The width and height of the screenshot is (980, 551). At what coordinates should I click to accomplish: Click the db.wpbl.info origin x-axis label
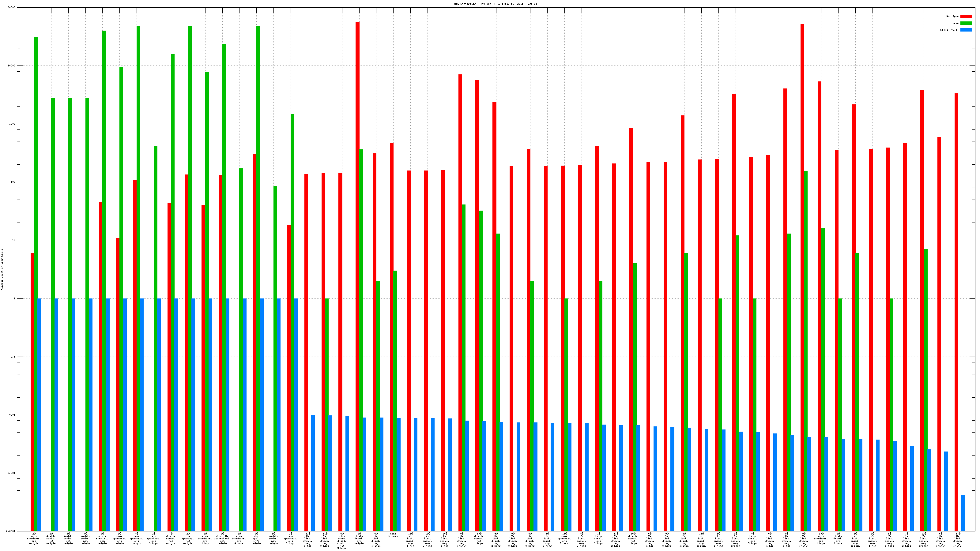click(256, 538)
